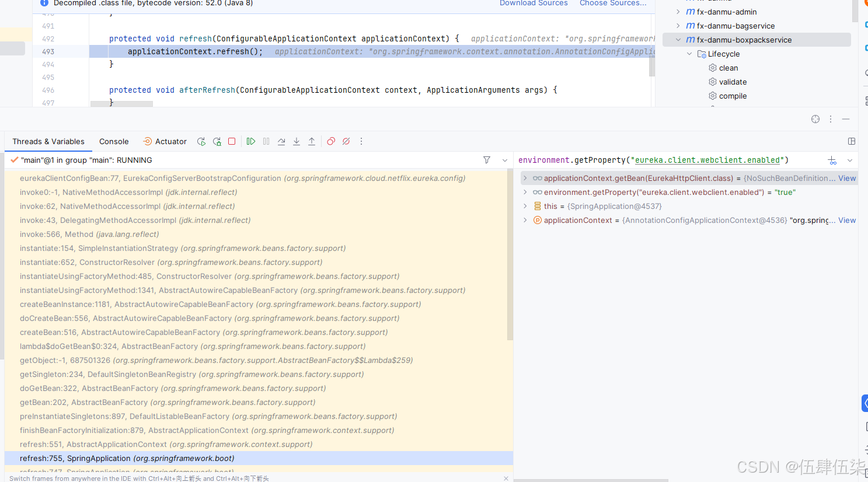
Task: Expand the fx-danmu-admin Maven module
Action: (678, 12)
